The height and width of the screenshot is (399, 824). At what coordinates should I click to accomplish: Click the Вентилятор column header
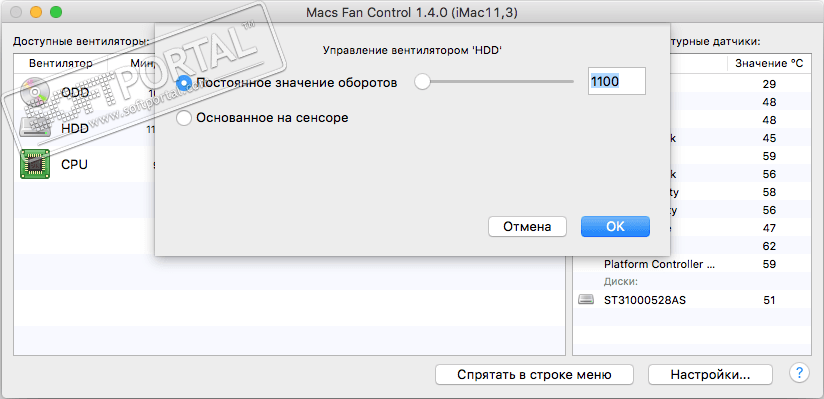[61, 64]
